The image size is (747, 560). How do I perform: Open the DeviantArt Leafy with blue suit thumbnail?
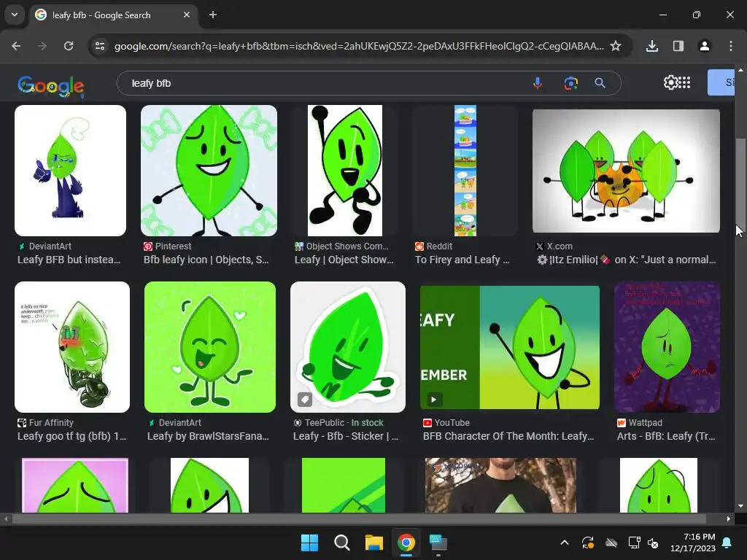coord(71,171)
